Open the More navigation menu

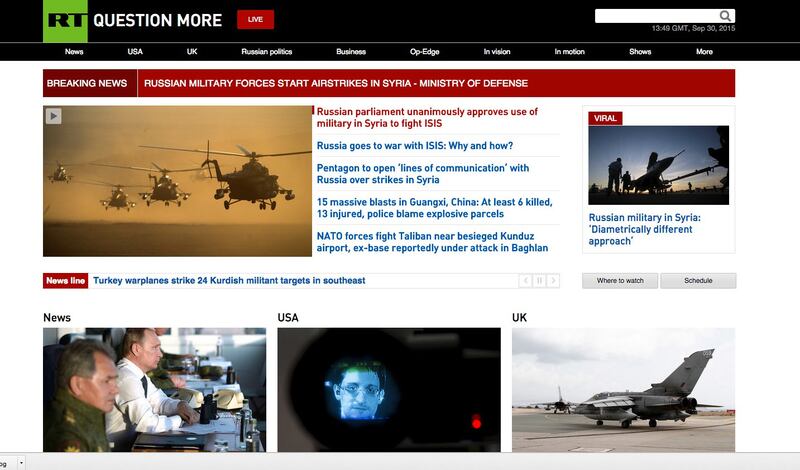pos(704,52)
